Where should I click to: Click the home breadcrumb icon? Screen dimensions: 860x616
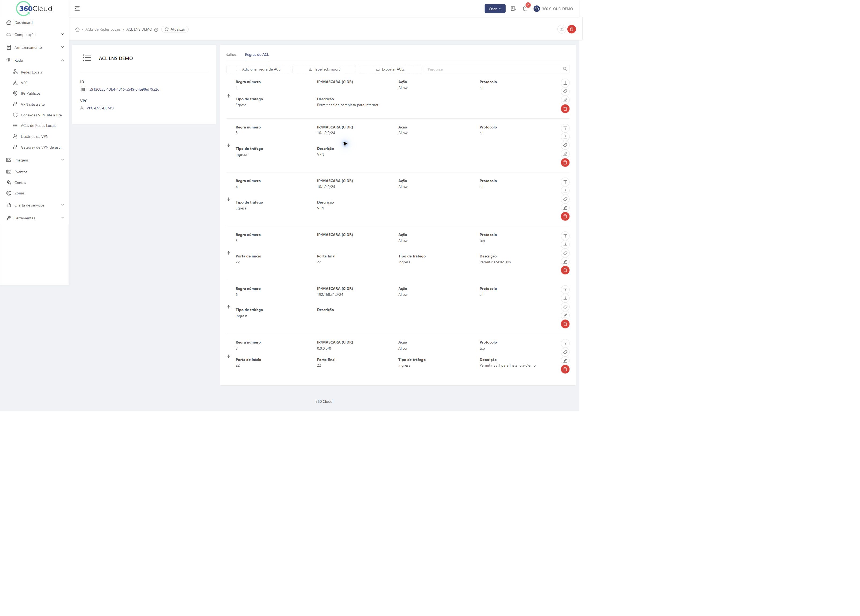pos(77,29)
